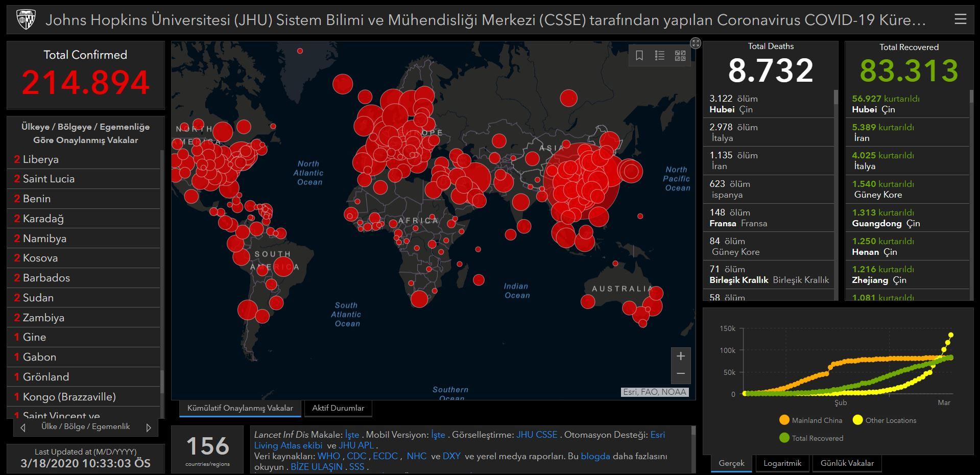Viewport: 980px width, 475px height.
Task: Open the Lancet article İşte link
Action: click(x=352, y=435)
